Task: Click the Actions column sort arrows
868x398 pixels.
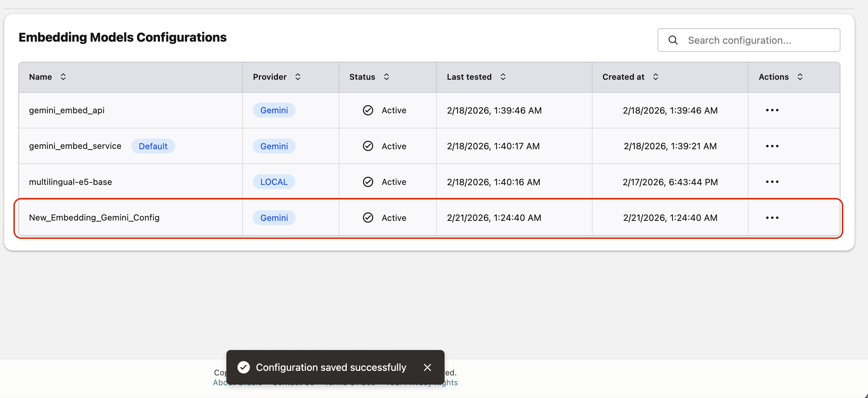Action: 800,77
